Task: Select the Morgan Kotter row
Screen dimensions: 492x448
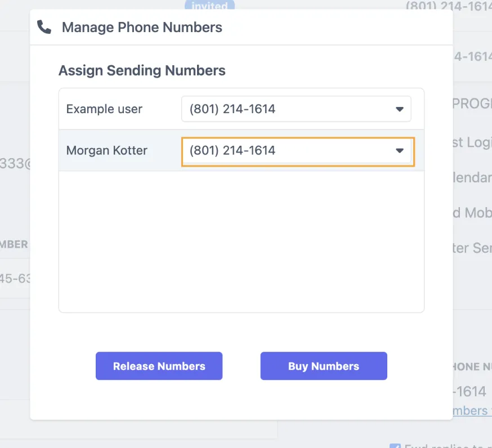Action: pos(106,150)
